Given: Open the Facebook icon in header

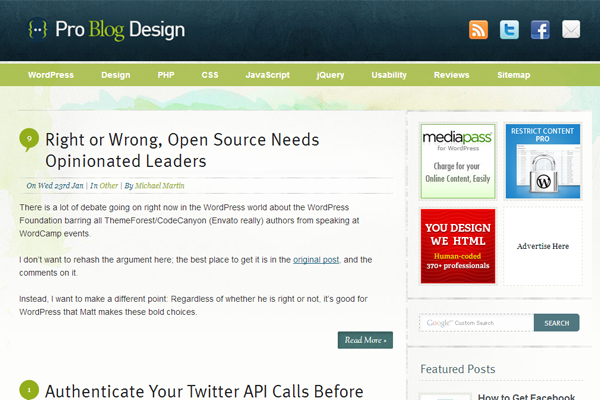Looking at the screenshot, I should point(540,29).
